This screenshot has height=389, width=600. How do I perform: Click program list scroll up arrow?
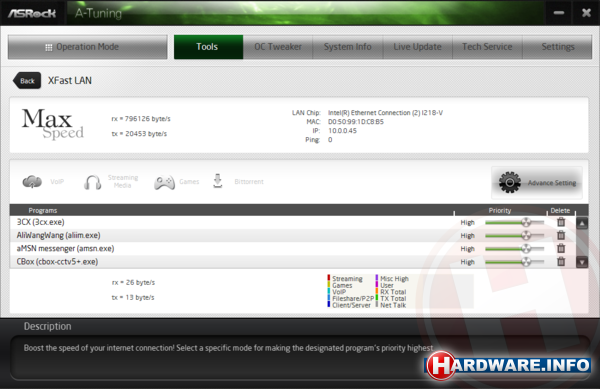[582, 223]
